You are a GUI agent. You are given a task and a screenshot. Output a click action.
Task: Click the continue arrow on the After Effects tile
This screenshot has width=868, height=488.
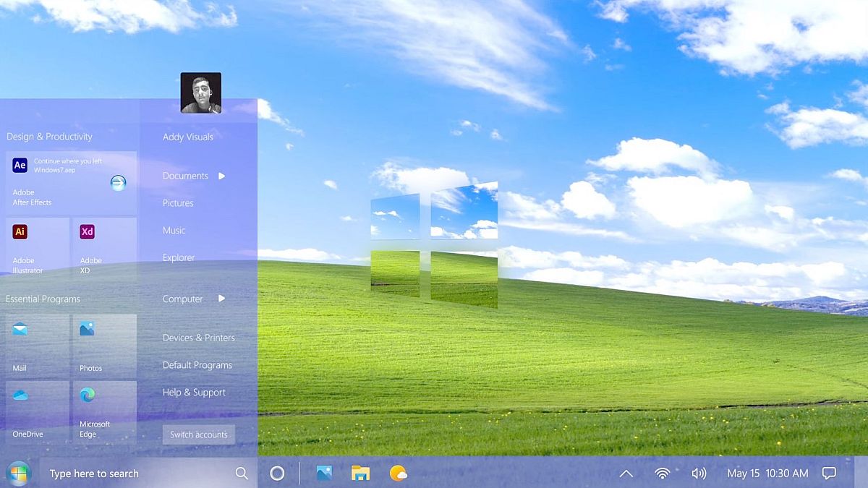click(118, 183)
